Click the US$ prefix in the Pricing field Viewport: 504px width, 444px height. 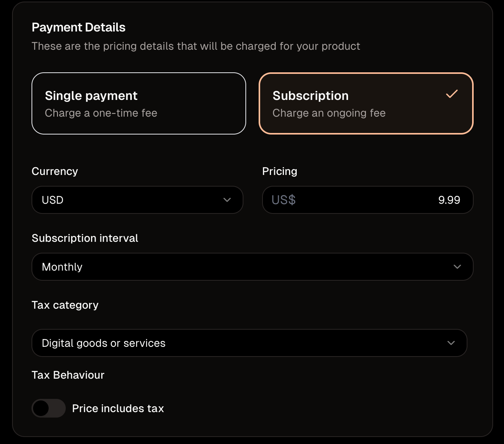click(283, 200)
